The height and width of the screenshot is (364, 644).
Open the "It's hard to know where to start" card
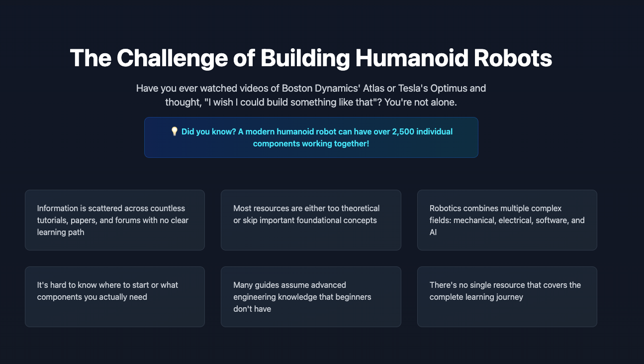(114, 297)
